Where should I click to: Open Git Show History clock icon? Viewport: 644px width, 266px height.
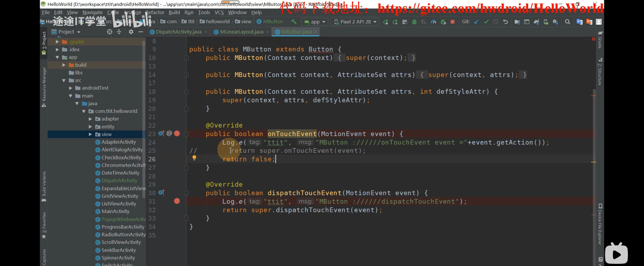click(496, 22)
